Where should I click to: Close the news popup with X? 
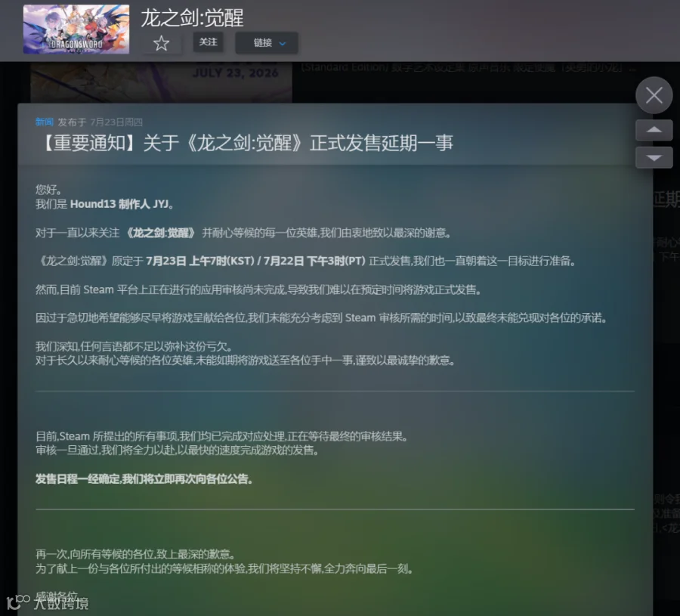point(654,95)
